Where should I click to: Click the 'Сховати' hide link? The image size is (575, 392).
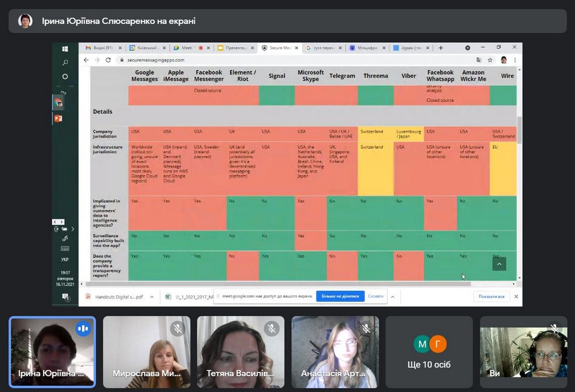point(376,296)
